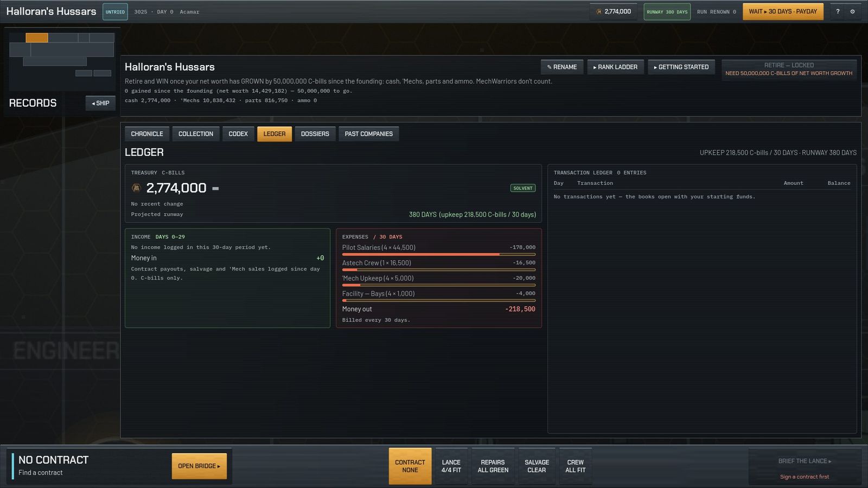Image resolution: width=868 pixels, height=488 pixels.
Task: Select the orange highlighted room on ship minimap
Action: pyautogui.click(x=37, y=37)
